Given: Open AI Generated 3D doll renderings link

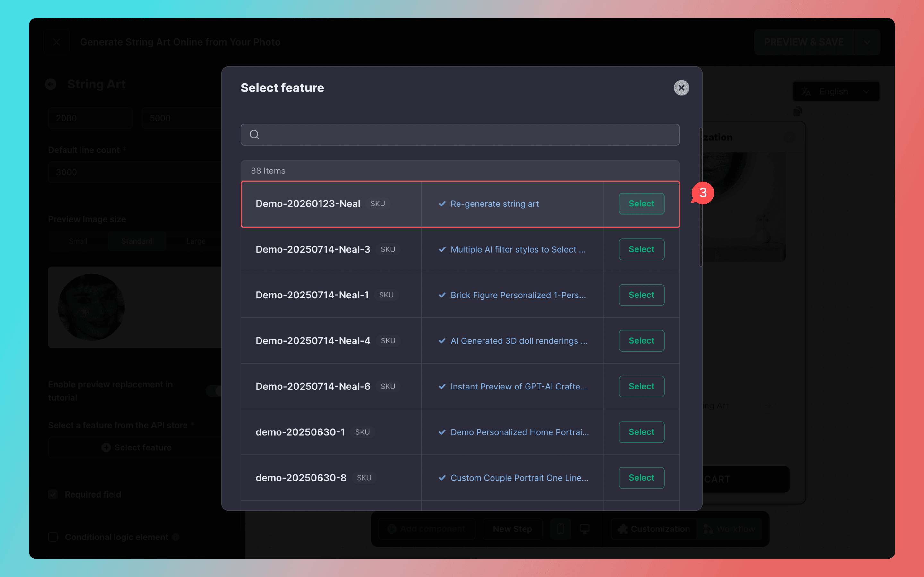Looking at the screenshot, I should pos(518,341).
